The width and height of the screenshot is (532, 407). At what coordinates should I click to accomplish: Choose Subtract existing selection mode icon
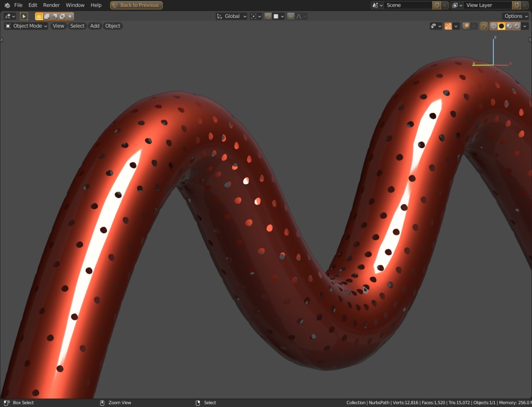pos(54,16)
